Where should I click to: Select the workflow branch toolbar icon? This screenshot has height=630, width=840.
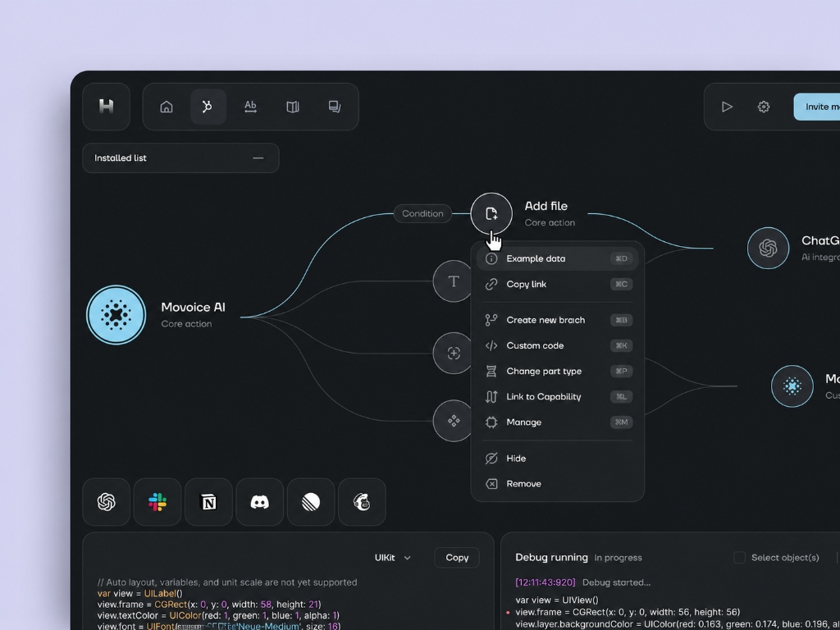coord(208,107)
